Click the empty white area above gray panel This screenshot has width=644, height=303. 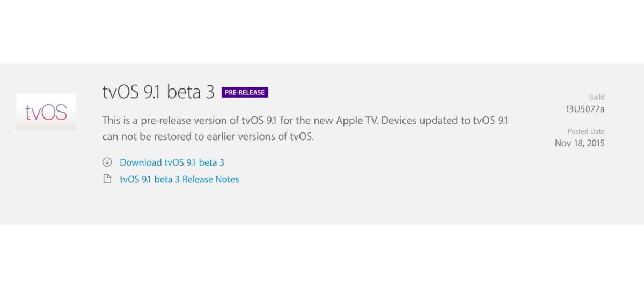tap(322, 31)
